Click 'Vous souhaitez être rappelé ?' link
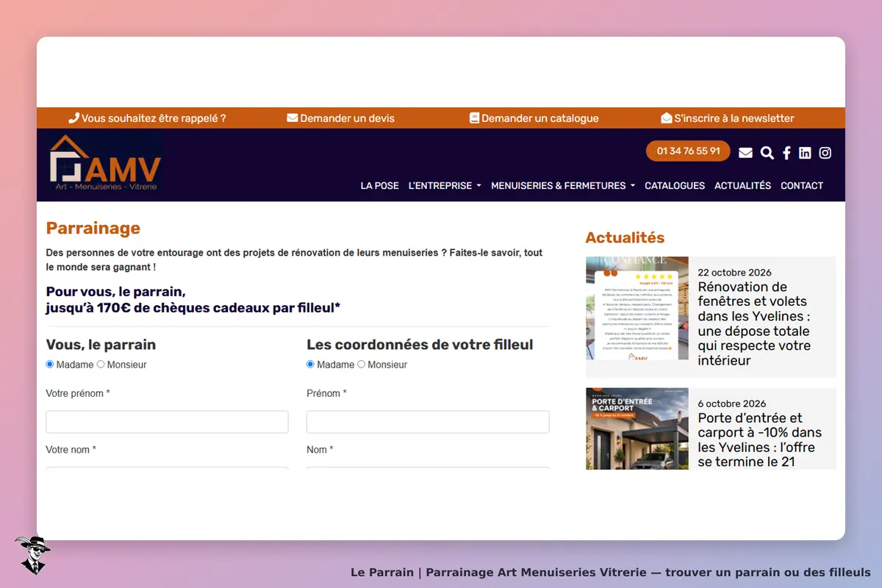This screenshot has width=882, height=588. point(154,118)
